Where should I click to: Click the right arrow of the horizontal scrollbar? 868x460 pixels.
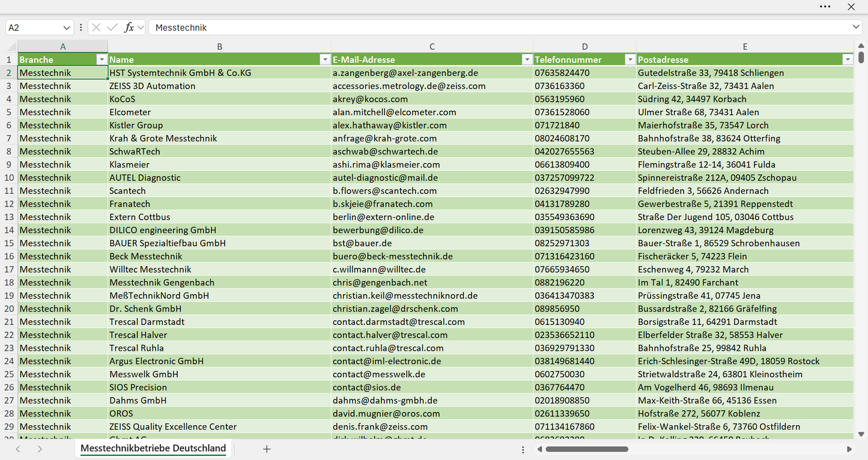pyautogui.click(x=849, y=449)
